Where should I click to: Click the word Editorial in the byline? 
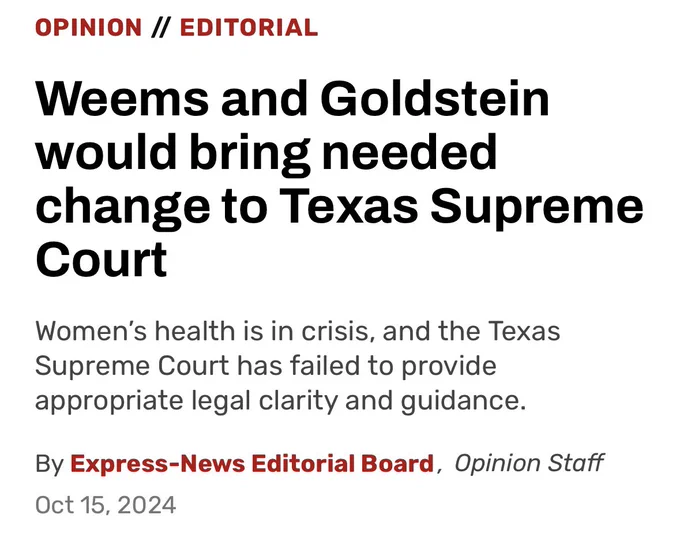303,463
